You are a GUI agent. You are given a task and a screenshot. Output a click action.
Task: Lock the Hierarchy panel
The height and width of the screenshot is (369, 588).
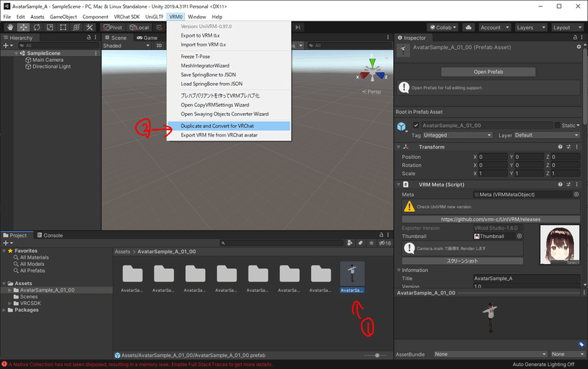point(88,37)
